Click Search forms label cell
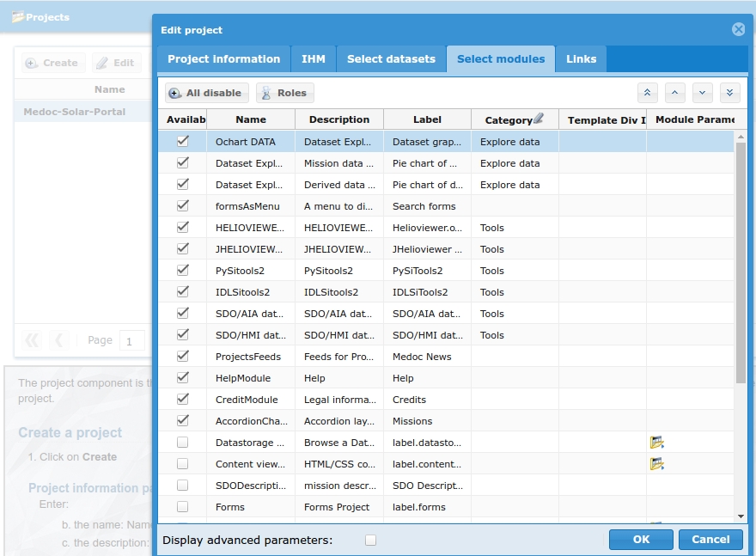 [427, 206]
